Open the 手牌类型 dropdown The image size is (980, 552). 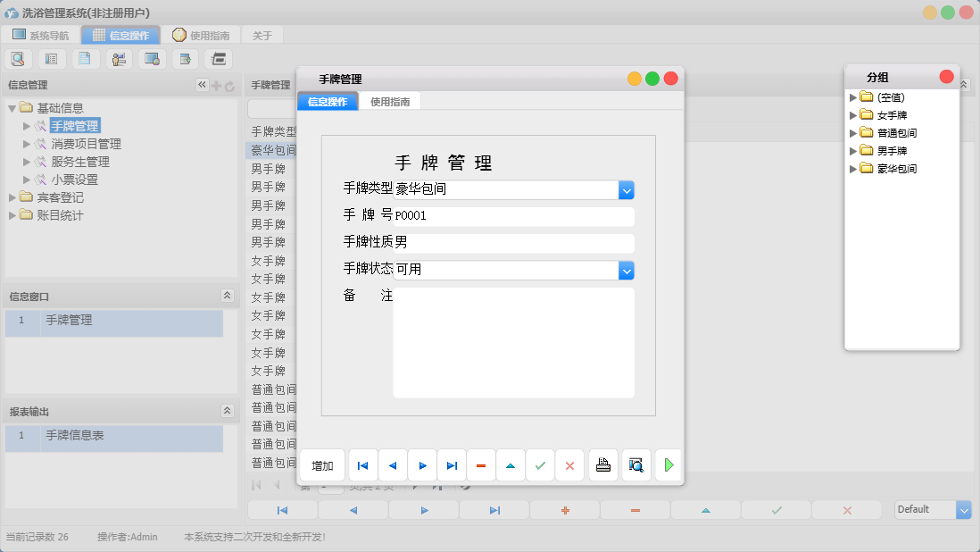point(626,189)
